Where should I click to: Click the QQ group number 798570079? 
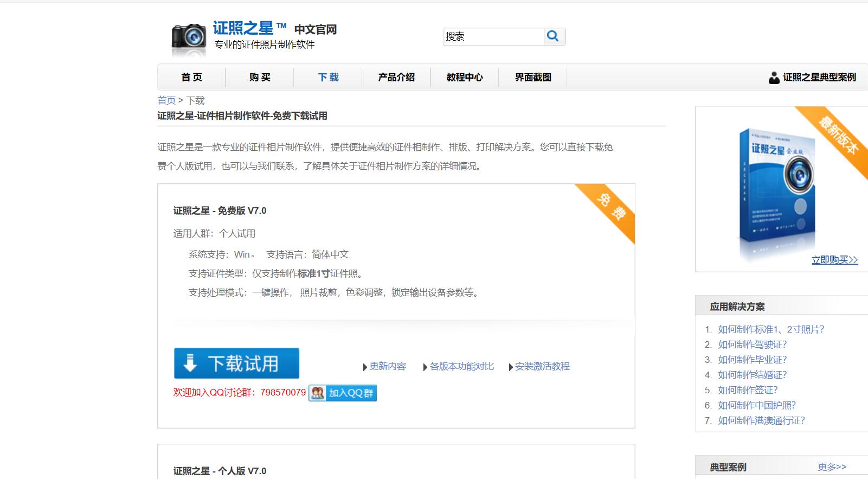(x=283, y=392)
